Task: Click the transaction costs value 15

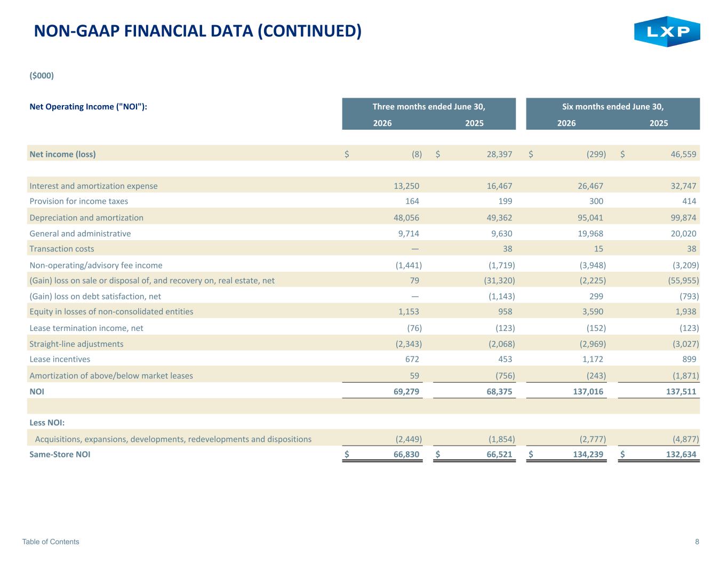Action: (598, 249)
